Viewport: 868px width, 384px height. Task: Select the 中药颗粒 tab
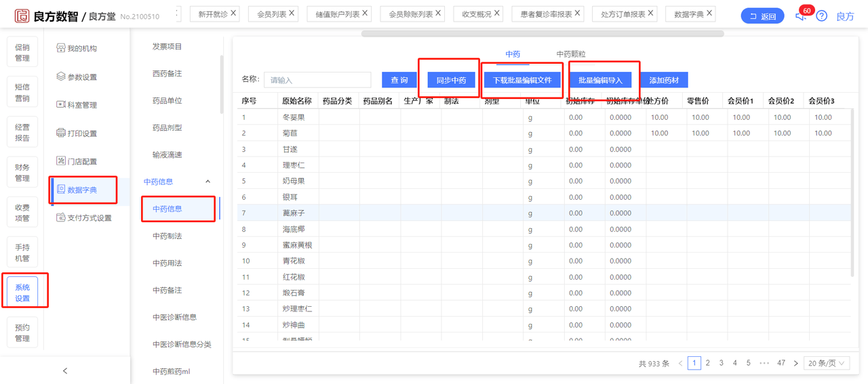571,54
